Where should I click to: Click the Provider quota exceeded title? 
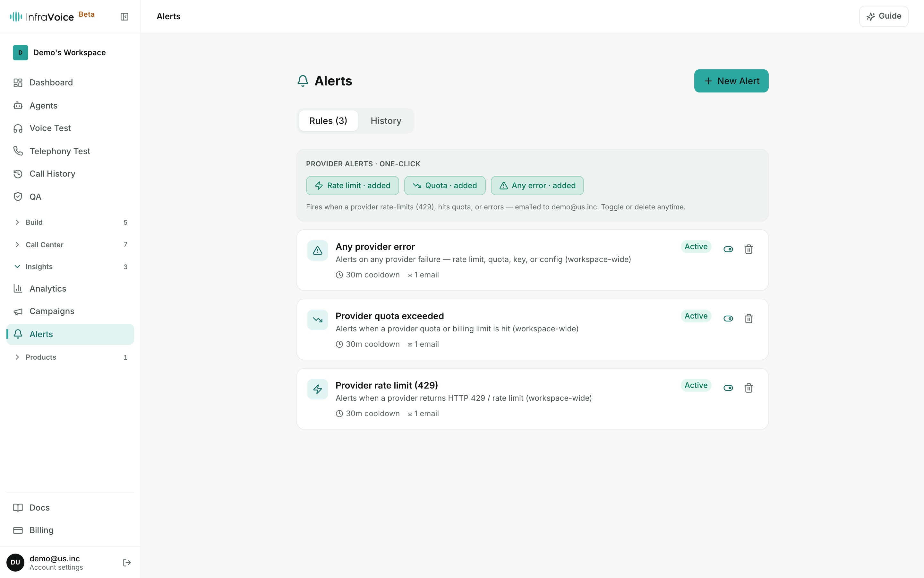click(389, 316)
